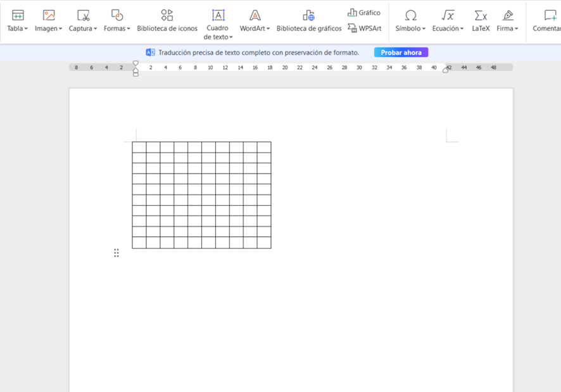Screen dimensions: 561x392
Task: Expand the Cuadro de texto dropdown arrow
Action: click(231, 37)
